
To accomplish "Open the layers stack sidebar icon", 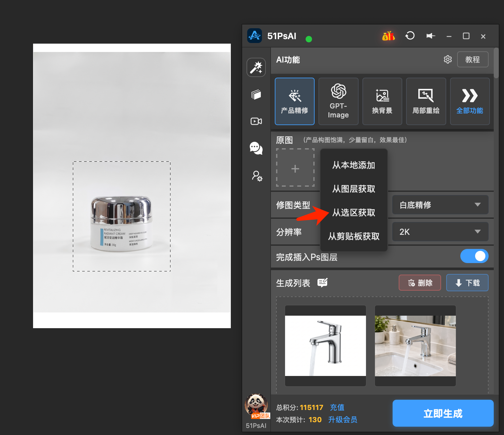I will point(256,95).
